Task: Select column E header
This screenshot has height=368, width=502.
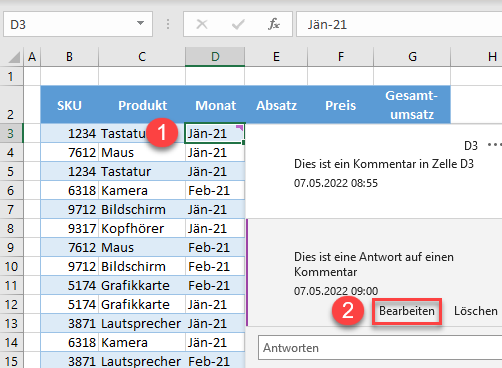Action: [276, 57]
